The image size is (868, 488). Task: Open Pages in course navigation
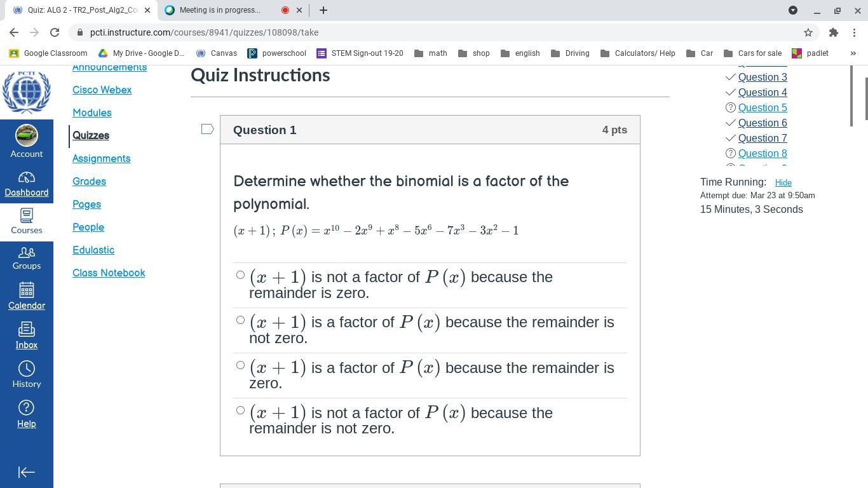86,205
